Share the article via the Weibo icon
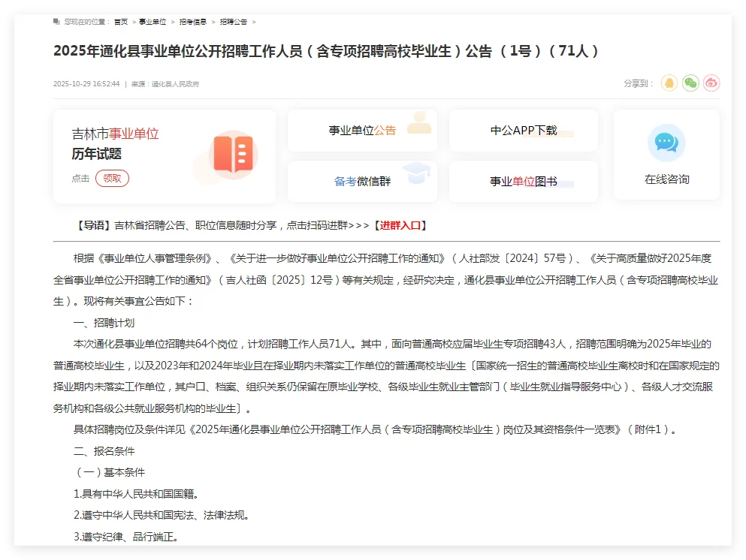Screen dimensions: 746x560 click(711, 83)
